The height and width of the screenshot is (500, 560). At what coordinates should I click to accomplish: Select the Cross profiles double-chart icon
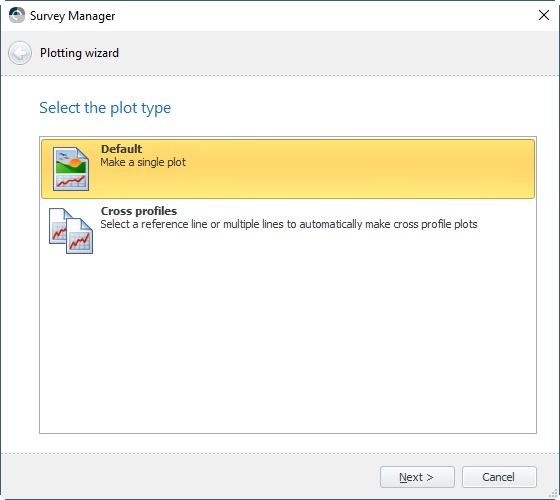(71, 231)
